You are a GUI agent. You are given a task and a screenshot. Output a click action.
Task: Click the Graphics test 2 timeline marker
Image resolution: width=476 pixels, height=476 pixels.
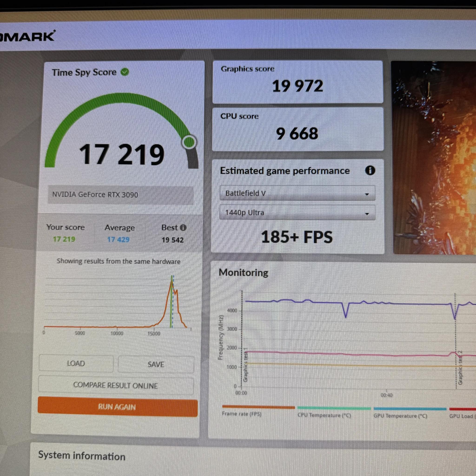click(460, 368)
